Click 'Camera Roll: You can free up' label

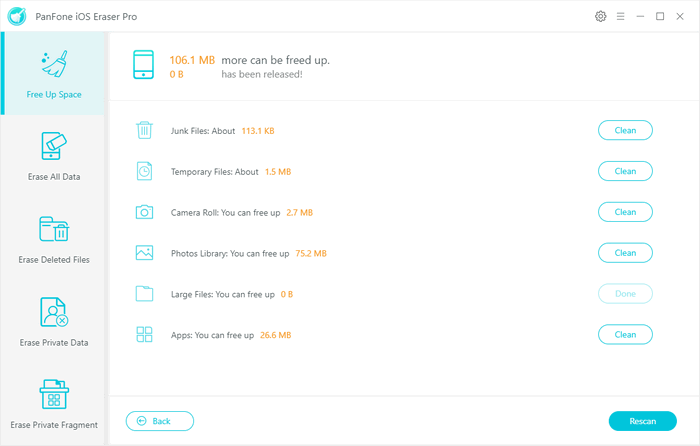click(x=225, y=213)
